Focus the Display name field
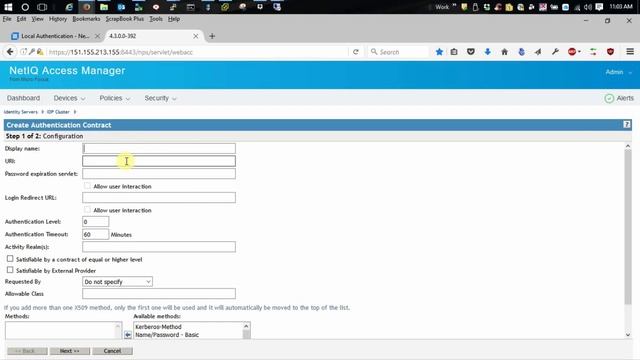The height and width of the screenshot is (360, 640). click(x=159, y=148)
